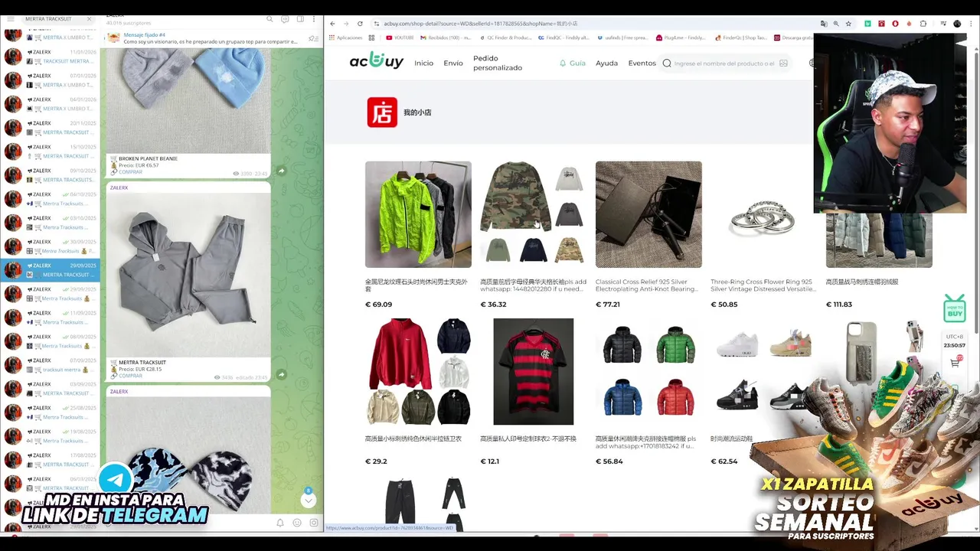Open Telegram channel three-dot menu
980x551 pixels.
(314, 18)
